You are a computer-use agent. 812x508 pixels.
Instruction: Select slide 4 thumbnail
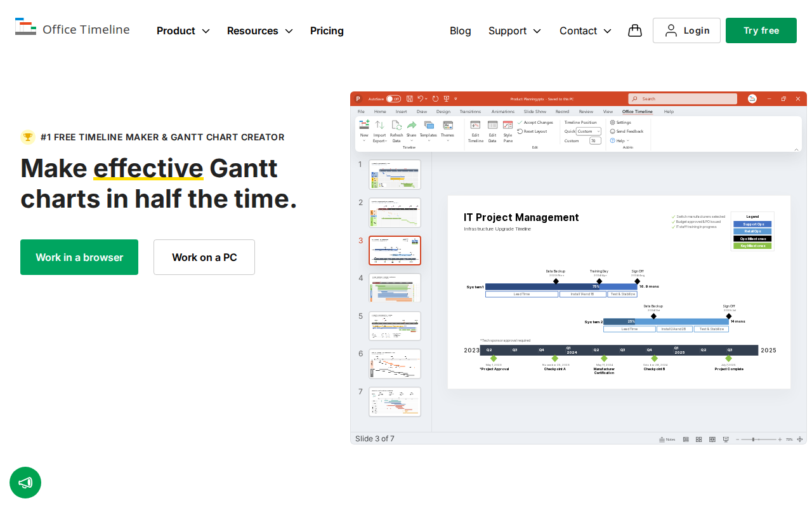395,288
